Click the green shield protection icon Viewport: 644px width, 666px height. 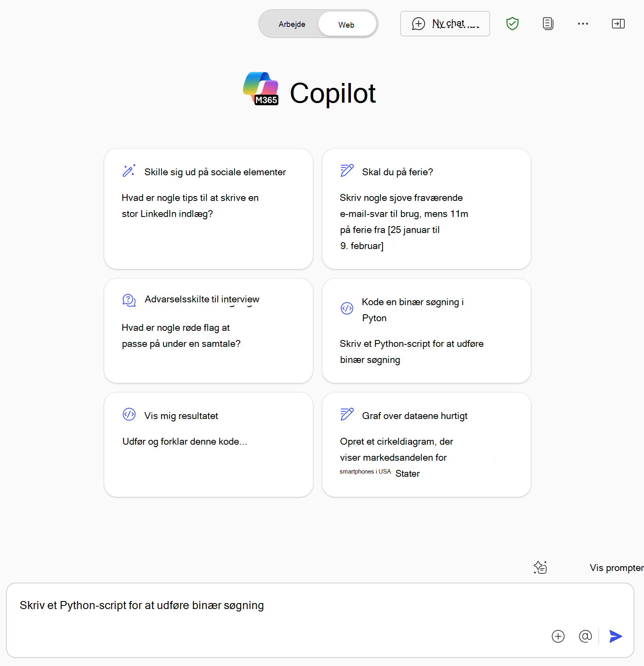(512, 24)
